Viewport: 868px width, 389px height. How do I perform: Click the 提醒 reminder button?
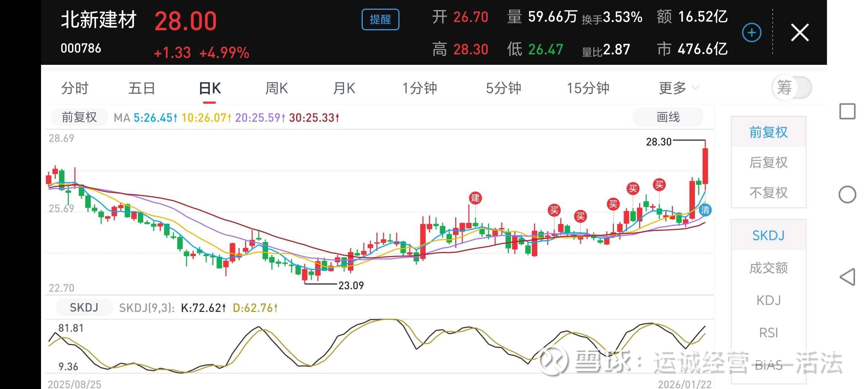pyautogui.click(x=380, y=19)
